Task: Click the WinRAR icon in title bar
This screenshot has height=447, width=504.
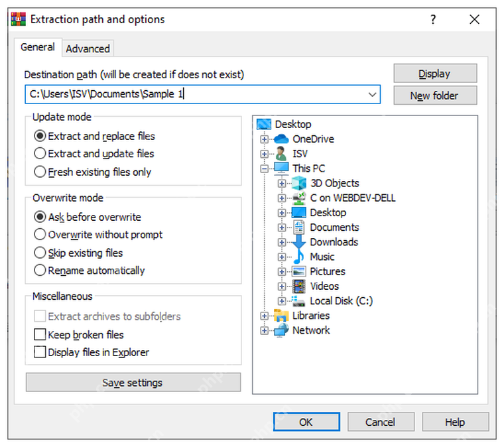Action: 19,19
